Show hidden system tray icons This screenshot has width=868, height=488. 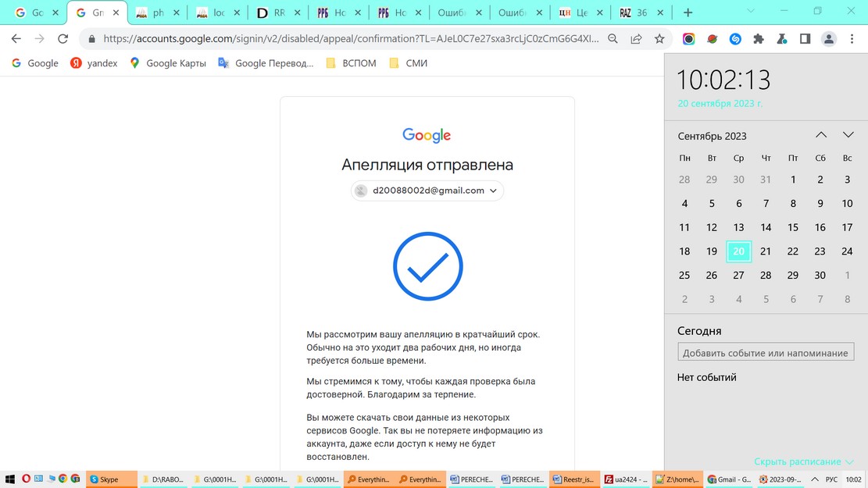pyautogui.click(x=814, y=479)
